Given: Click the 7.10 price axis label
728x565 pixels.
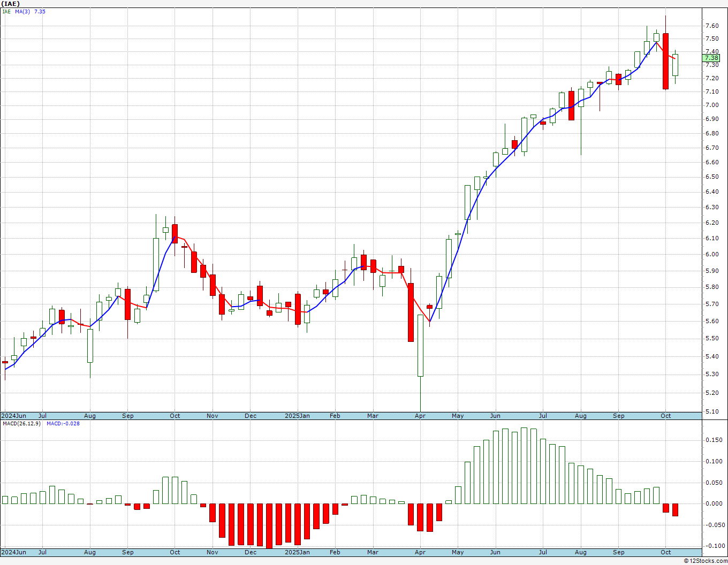Looking at the screenshot, I should pyautogui.click(x=712, y=91).
